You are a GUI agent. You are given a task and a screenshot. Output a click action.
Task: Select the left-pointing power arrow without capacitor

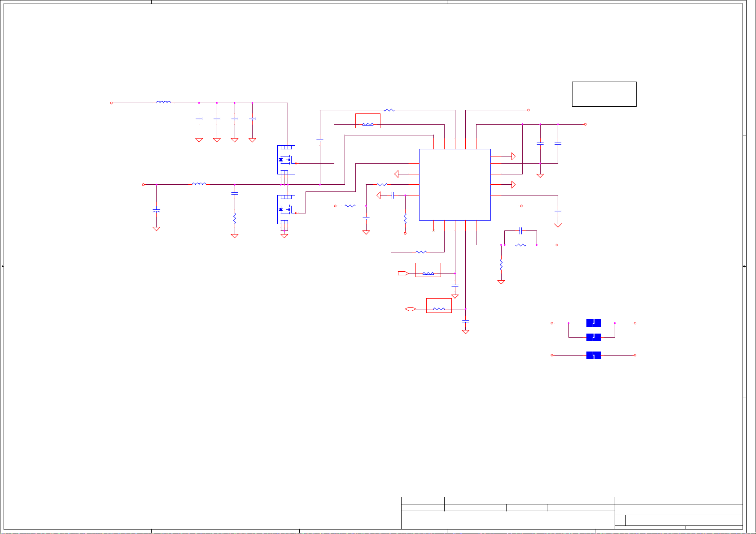coord(397,174)
